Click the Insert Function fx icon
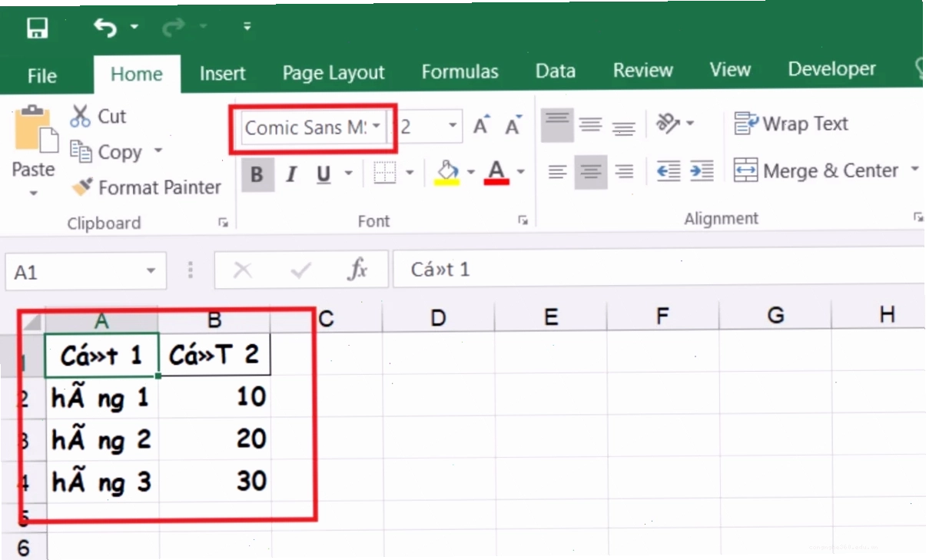Viewport: 926px width, 560px height. [357, 269]
